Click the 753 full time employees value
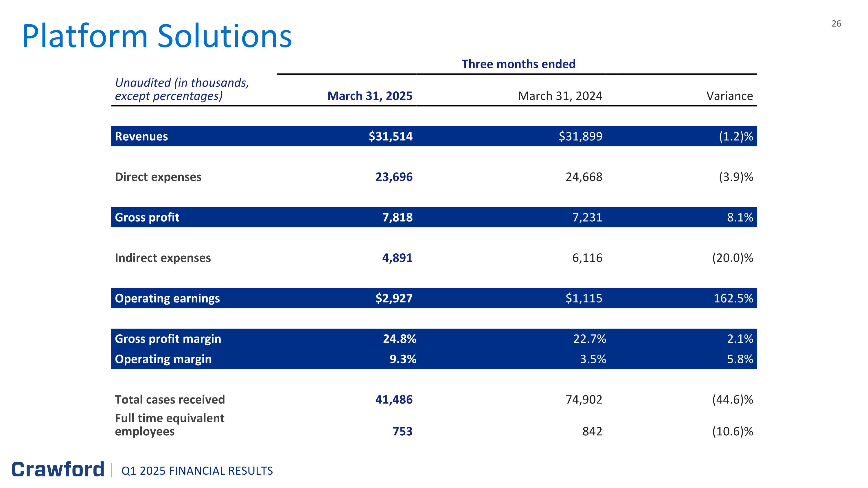Image resolution: width=868 pixels, height=488 pixels. pyautogui.click(x=402, y=431)
